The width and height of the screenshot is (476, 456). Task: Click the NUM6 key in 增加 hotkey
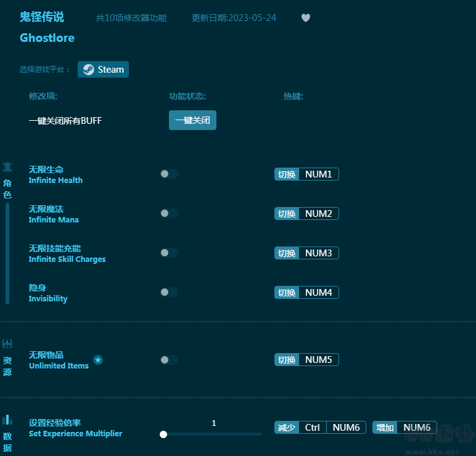click(417, 428)
